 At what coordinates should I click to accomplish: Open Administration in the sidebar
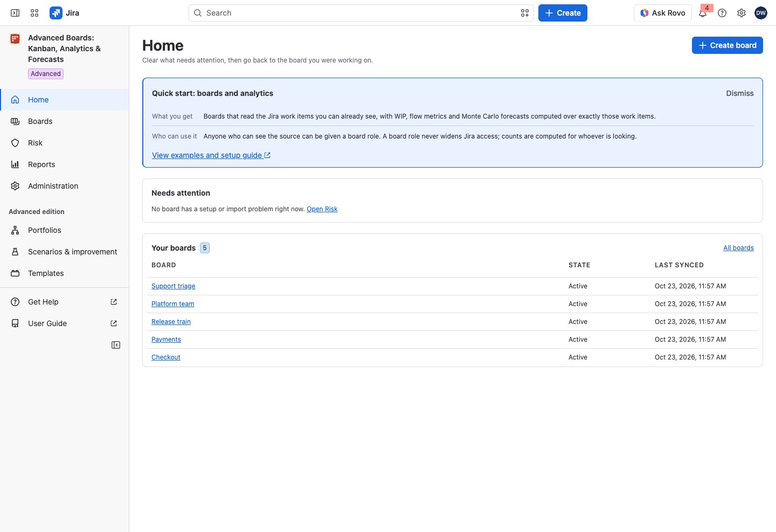[65, 186]
